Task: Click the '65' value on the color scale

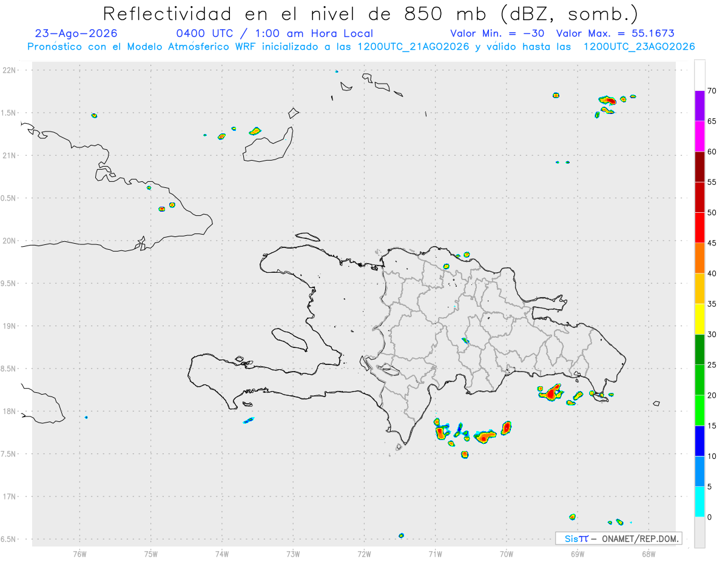Action: 712,121
